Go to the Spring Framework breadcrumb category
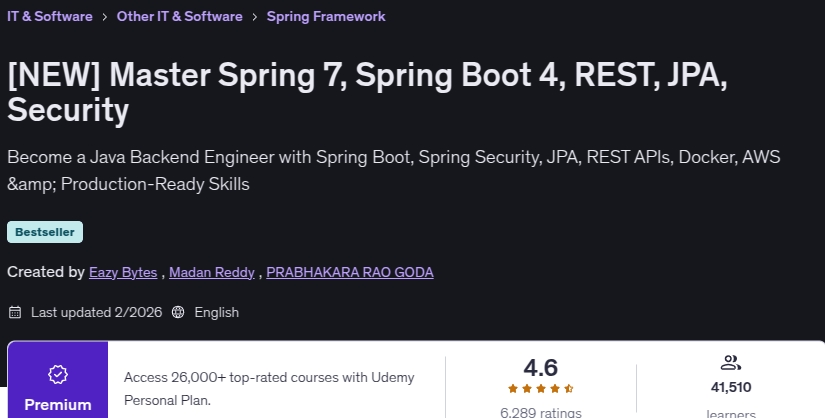 click(326, 16)
